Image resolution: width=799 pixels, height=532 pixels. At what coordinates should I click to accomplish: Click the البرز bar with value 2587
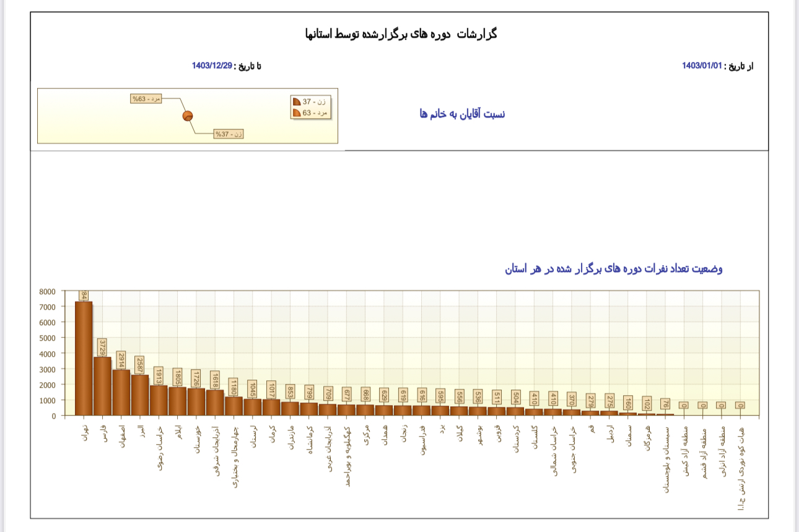[x=140, y=395]
